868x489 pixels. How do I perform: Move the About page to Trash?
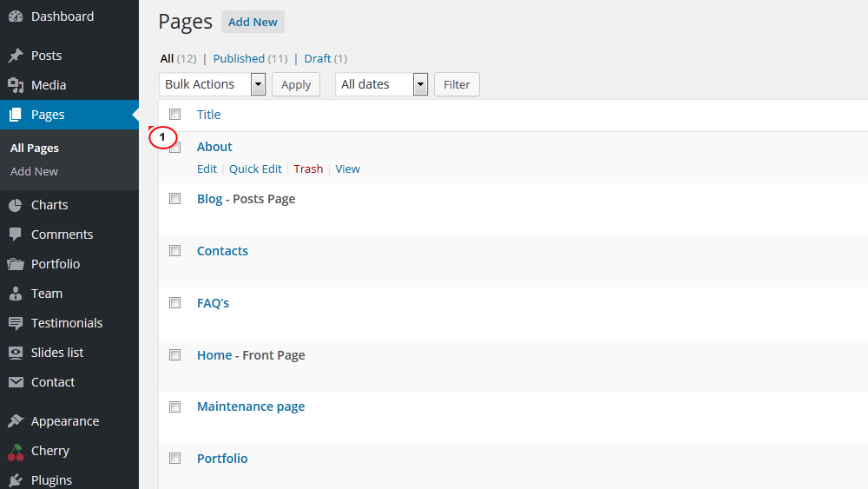308,169
